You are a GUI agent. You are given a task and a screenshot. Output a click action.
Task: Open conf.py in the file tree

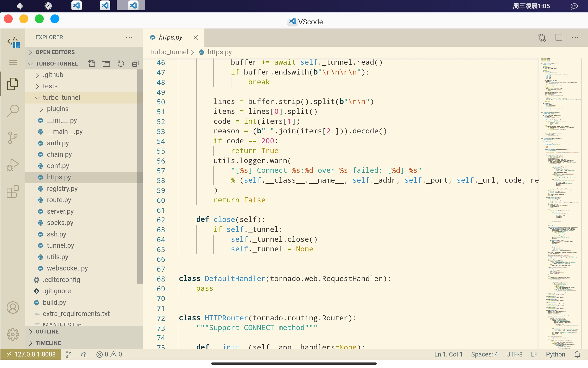81,166
